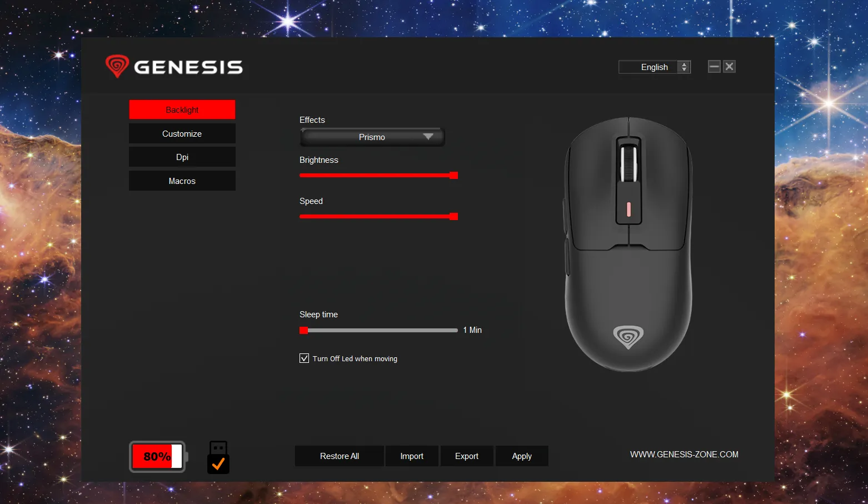868x504 pixels.
Task: Click the Restore All button
Action: click(x=340, y=456)
